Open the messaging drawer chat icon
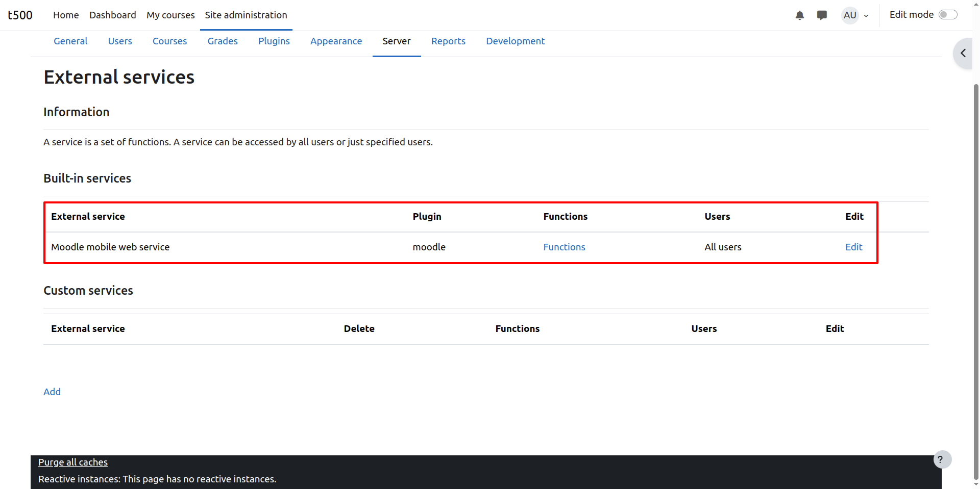The width and height of the screenshot is (980, 489). pos(822,15)
